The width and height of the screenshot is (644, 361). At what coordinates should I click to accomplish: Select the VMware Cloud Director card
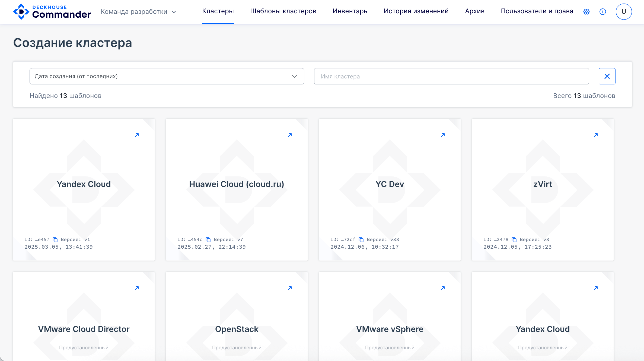(x=84, y=316)
